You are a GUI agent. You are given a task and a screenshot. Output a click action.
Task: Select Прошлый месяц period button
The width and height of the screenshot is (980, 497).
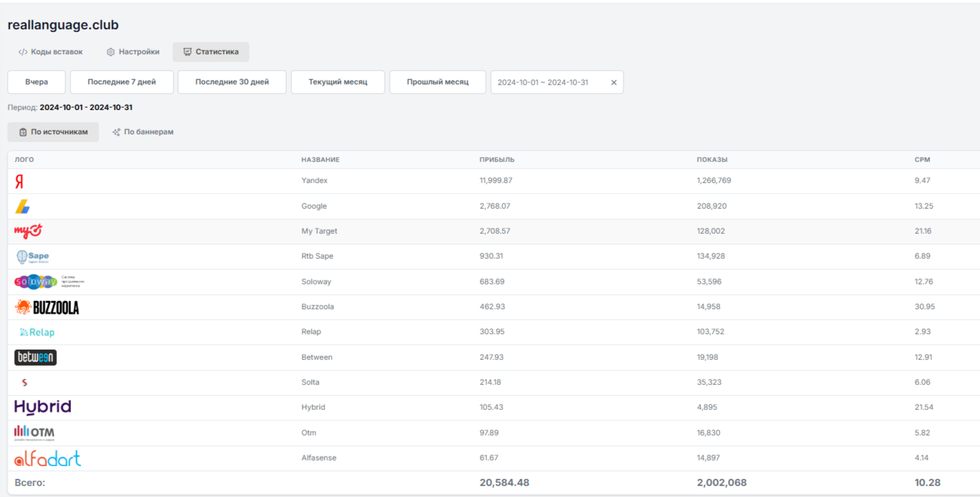coord(438,82)
